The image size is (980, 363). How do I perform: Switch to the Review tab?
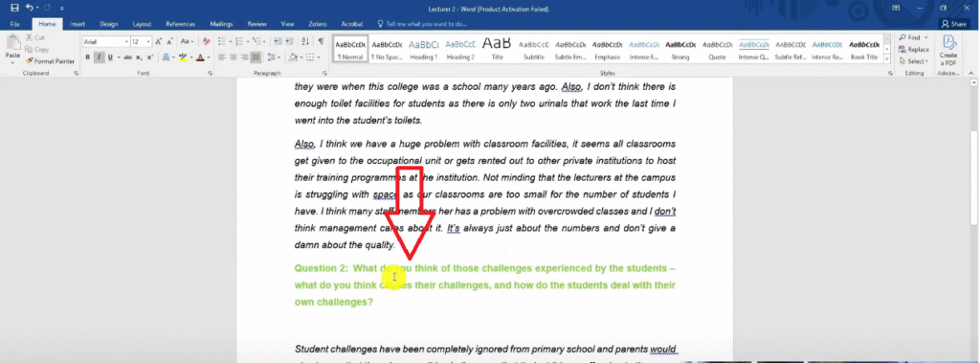(256, 24)
